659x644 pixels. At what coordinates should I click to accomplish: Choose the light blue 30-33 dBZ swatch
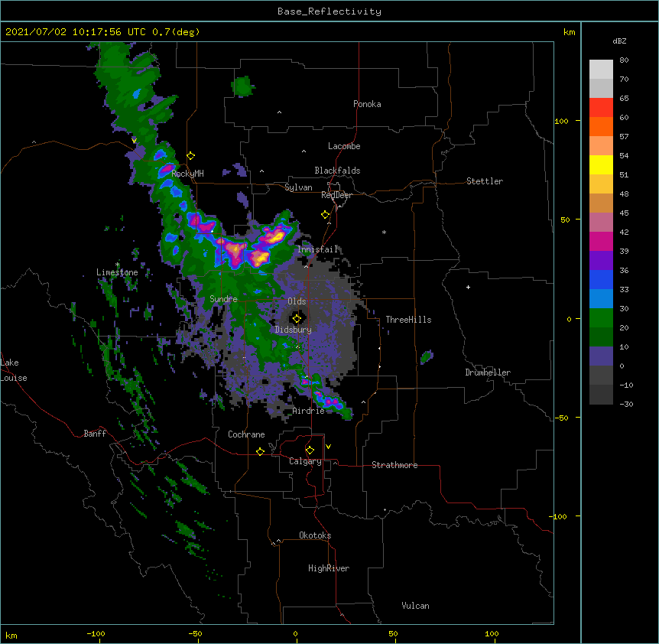tap(601, 299)
